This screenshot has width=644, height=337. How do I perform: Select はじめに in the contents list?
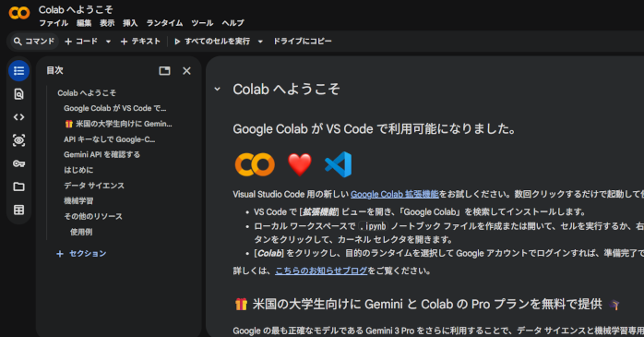coord(78,170)
